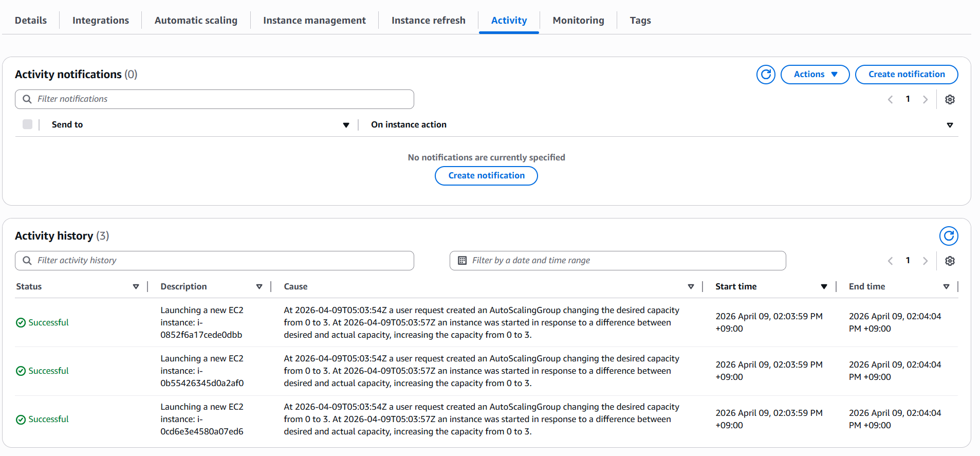Go to previous activity history page
Viewport: 980px width, 456px height.
890,261
